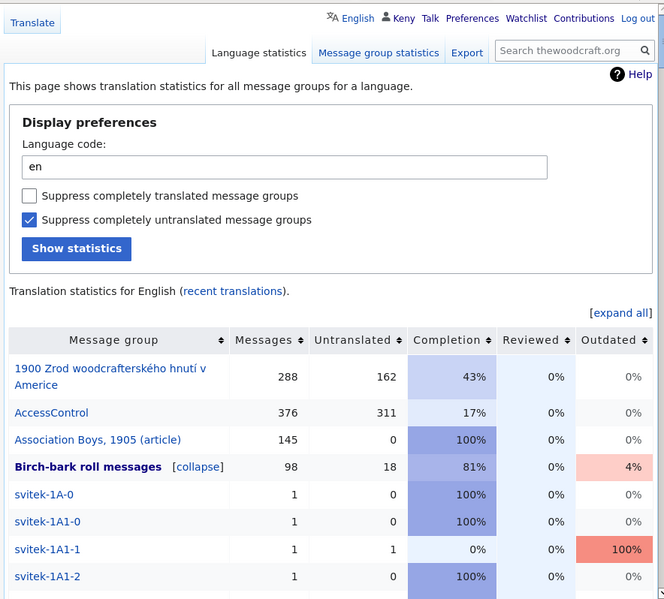The image size is (664, 599).
Task: Expand all message groups
Action: (x=621, y=313)
